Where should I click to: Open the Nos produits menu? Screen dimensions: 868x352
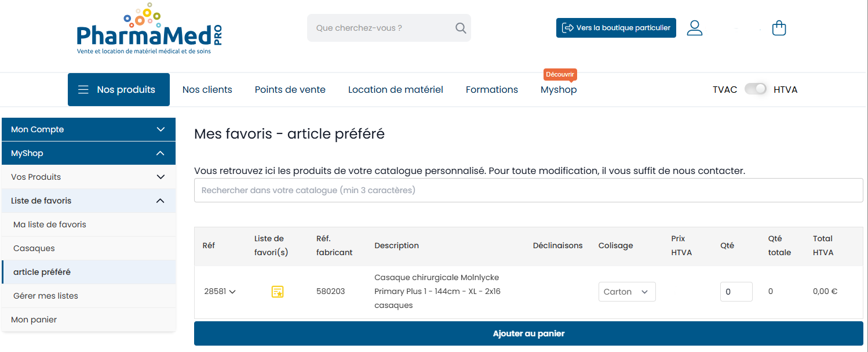pos(119,89)
